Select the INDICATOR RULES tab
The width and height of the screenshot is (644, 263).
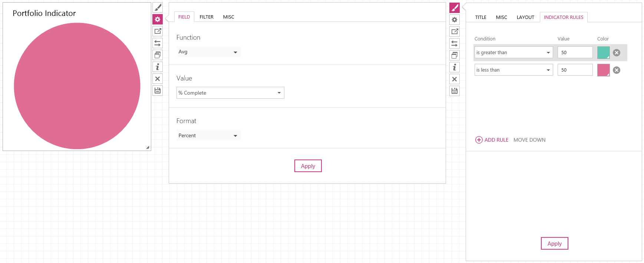564,17
